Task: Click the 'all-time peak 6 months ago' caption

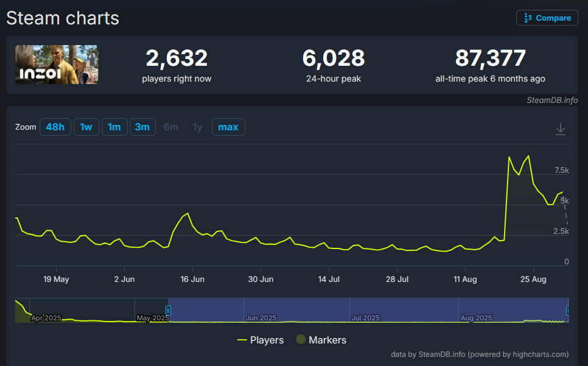Action: point(490,79)
